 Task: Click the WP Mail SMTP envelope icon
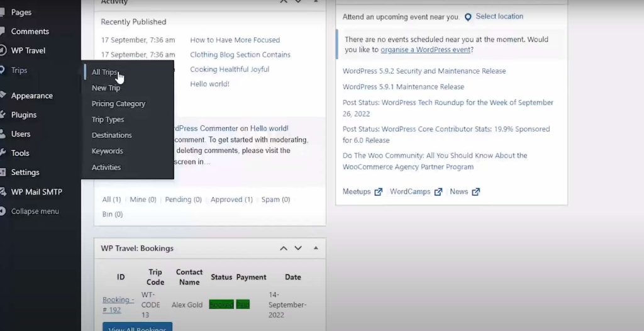pos(3,191)
